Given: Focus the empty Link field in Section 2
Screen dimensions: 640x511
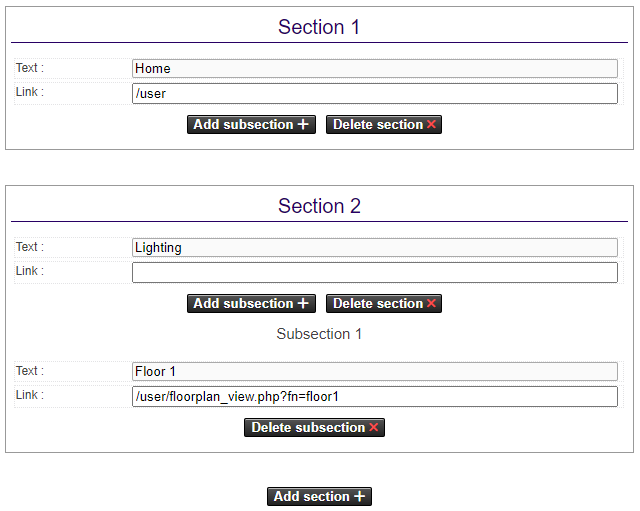Looking at the screenshot, I should coord(374,272).
